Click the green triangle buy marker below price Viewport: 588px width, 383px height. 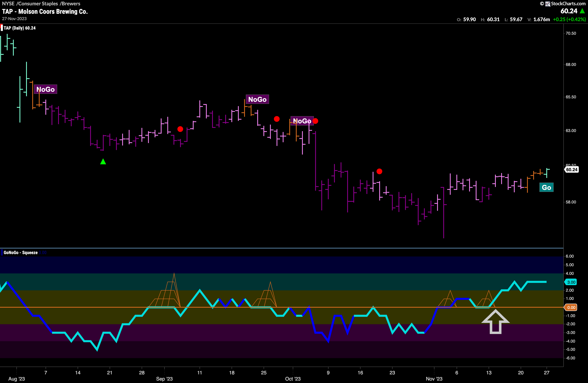pyautogui.click(x=103, y=162)
